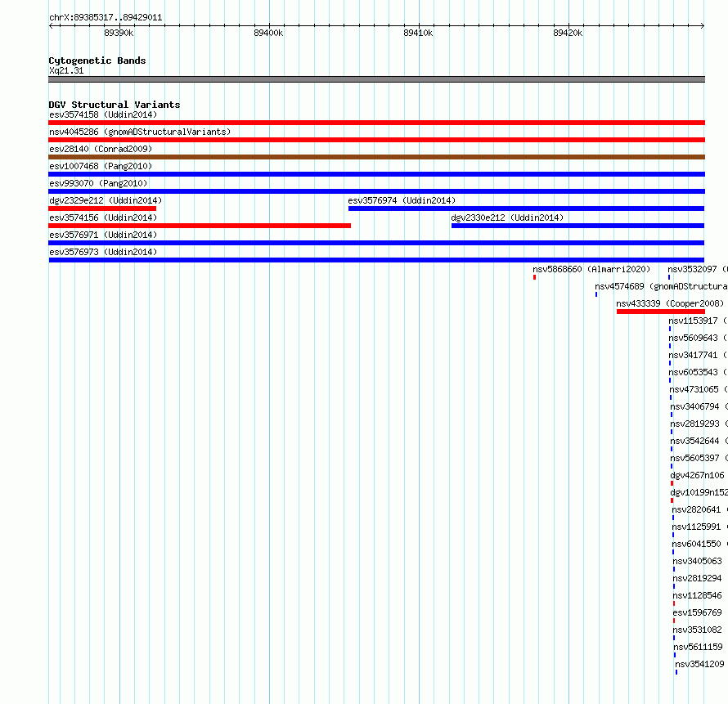Click the brown esv28140 (Conrad2009) bar
The image size is (728, 704).
376,157
